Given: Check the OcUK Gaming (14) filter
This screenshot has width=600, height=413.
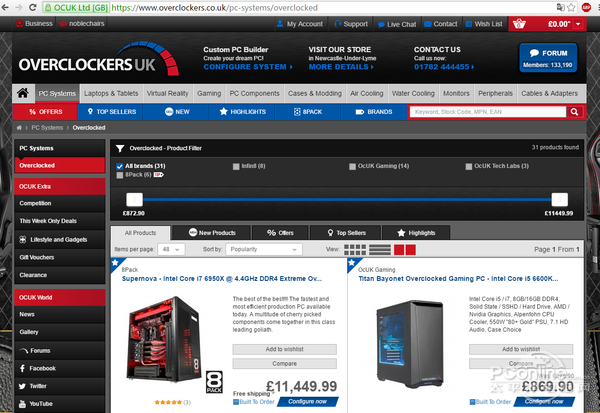Looking at the screenshot, I should tap(352, 166).
